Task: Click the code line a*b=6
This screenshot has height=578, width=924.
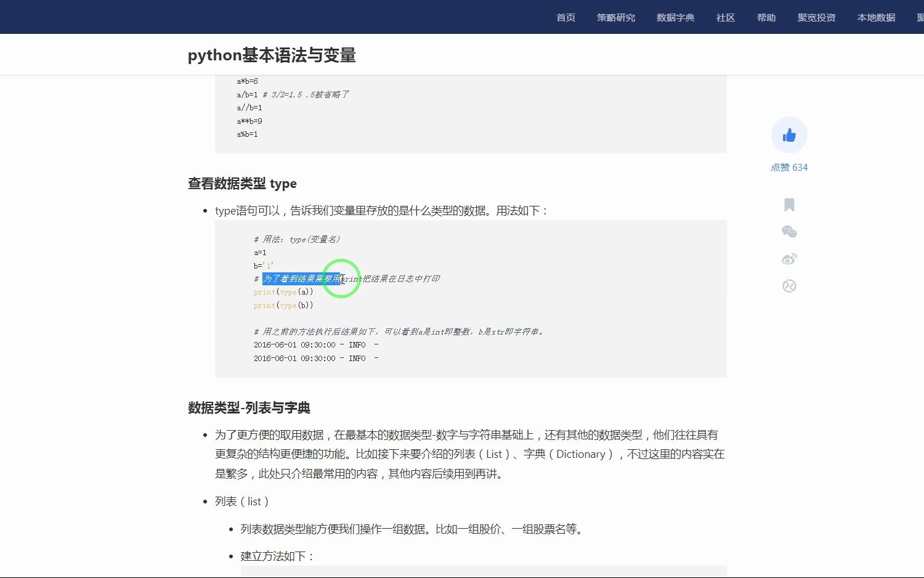Action: pyautogui.click(x=247, y=81)
